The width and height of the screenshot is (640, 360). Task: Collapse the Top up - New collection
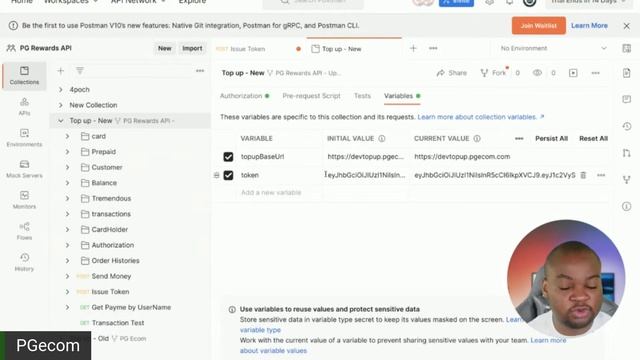click(60, 121)
